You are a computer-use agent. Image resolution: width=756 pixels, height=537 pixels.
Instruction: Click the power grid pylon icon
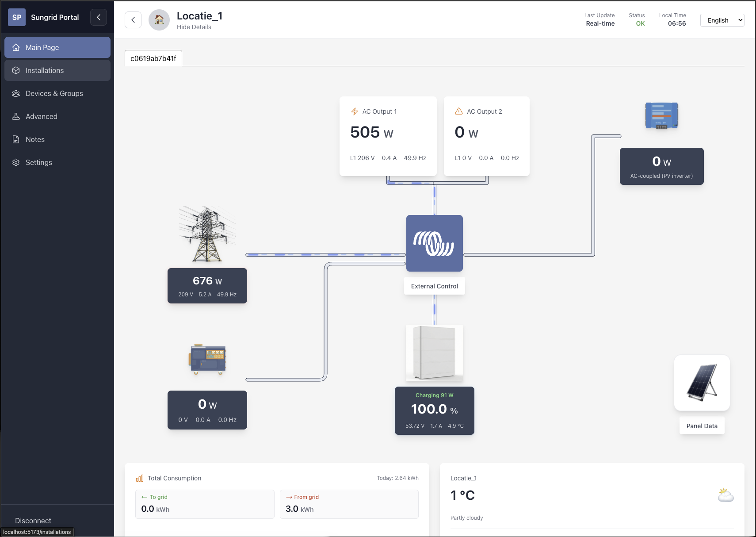tap(207, 234)
